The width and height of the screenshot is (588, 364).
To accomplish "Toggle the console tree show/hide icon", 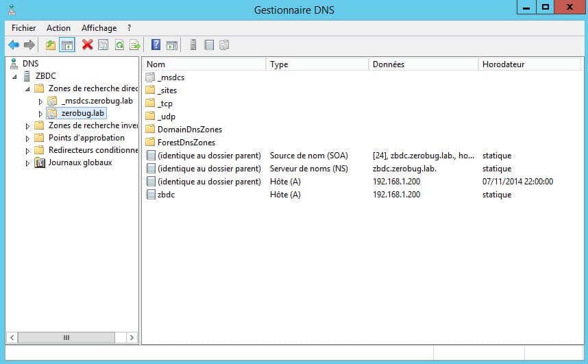I will point(66,45).
